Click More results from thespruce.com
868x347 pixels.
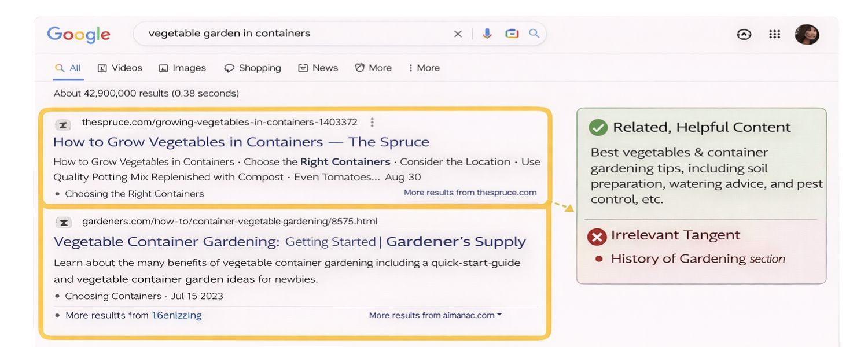click(470, 193)
